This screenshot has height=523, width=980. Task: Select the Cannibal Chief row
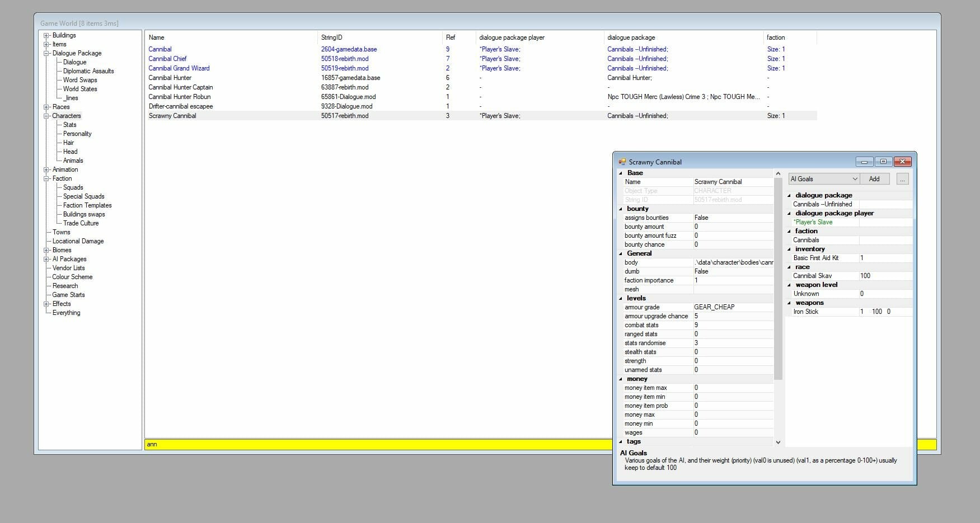[x=481, y=59]
